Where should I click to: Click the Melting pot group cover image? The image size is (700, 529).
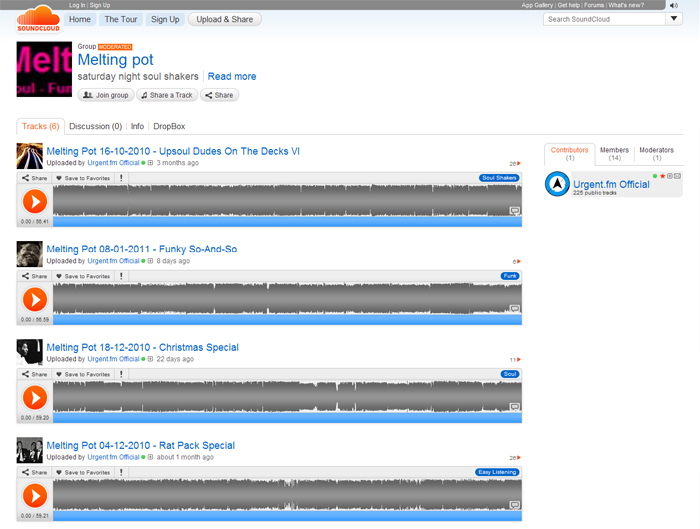(x=44, y=69)
